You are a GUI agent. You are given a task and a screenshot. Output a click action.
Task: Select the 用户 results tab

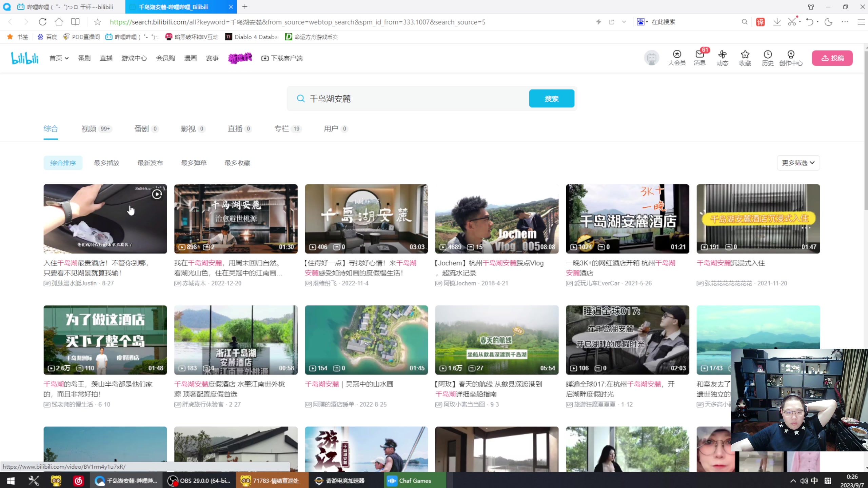tap(336, 129)
